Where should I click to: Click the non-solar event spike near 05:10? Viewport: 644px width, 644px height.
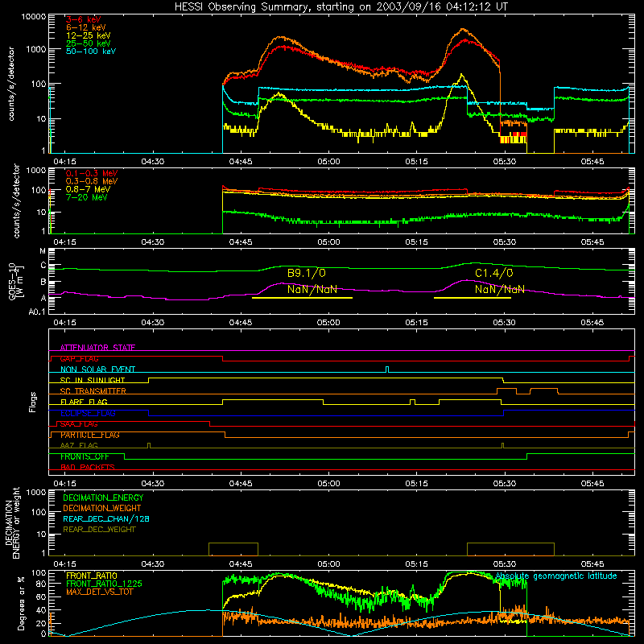point(387,369)
